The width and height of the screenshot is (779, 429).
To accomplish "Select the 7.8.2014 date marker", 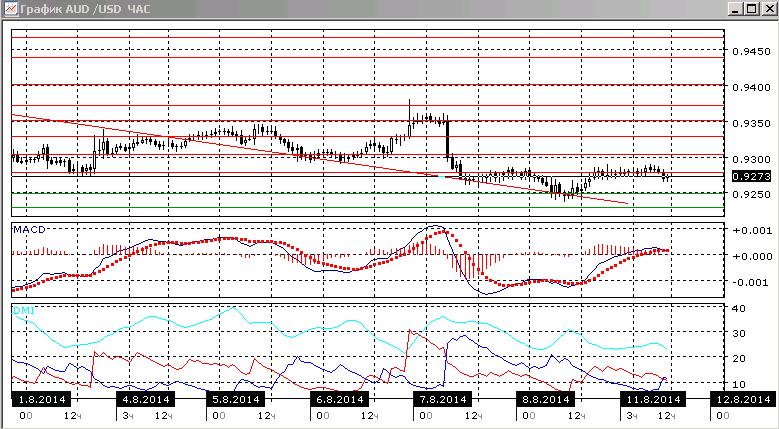I will [x=443, y=399].
